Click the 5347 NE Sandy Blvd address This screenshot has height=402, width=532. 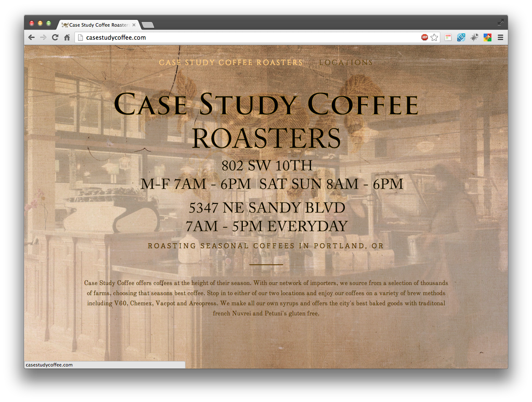coord(267,208)
